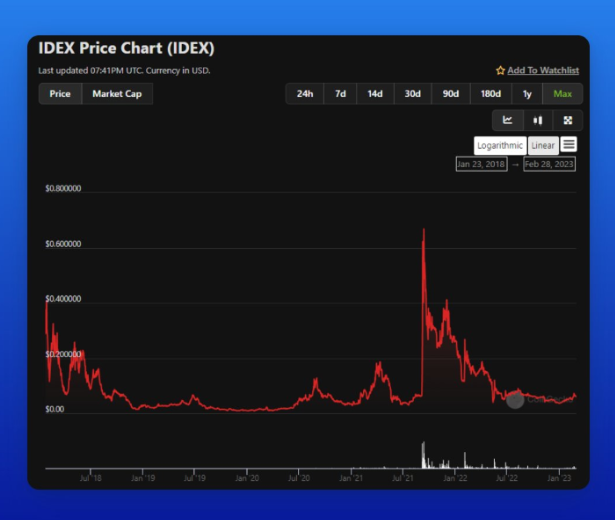Select the 1y time range

click(527, 94)
